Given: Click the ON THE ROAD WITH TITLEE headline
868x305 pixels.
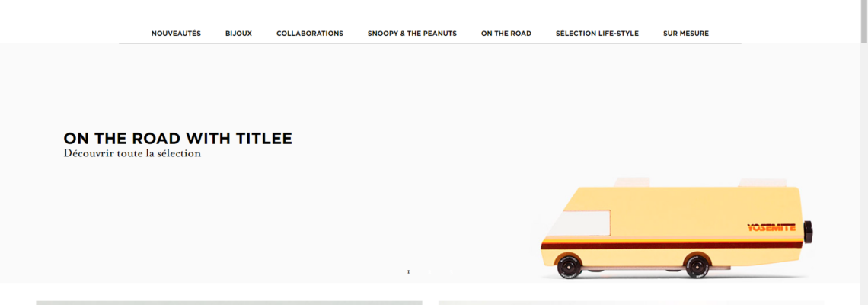Looking at the screenshot, I should pyautogui.click(x=177, y=139).
